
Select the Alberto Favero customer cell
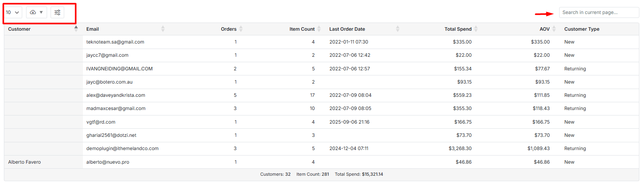(x=25, y=162)
